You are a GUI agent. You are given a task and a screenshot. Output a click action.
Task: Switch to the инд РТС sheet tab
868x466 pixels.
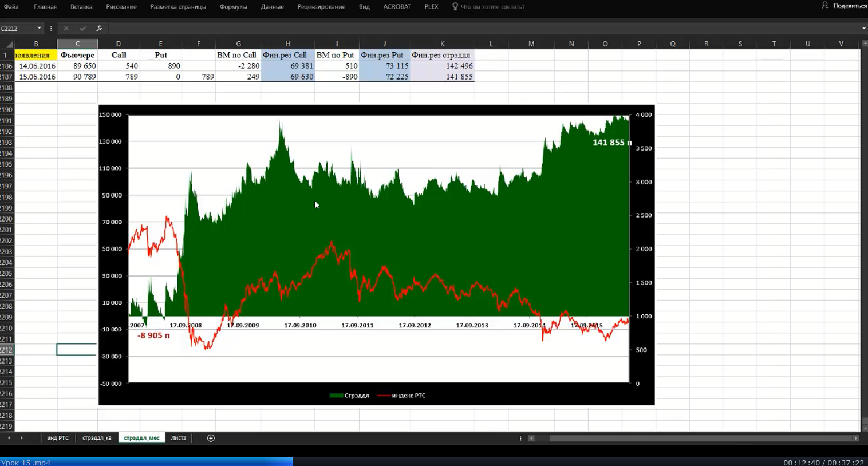[58, 438]
